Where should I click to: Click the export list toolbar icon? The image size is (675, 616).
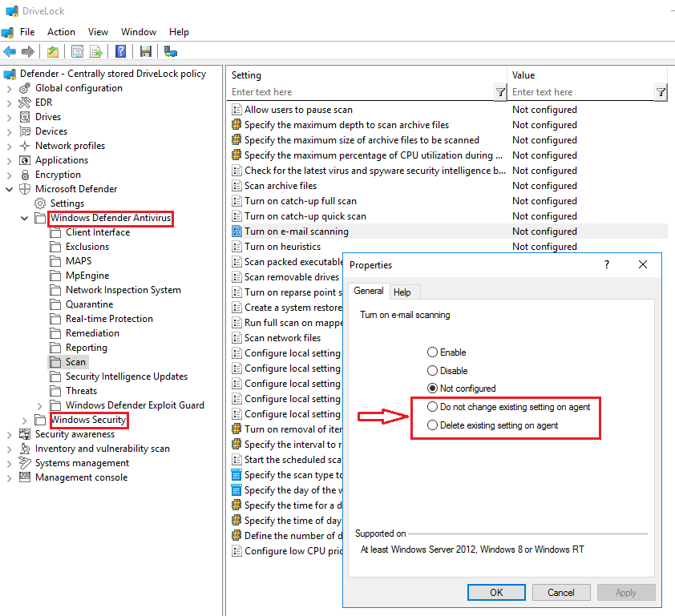point(96,52)
